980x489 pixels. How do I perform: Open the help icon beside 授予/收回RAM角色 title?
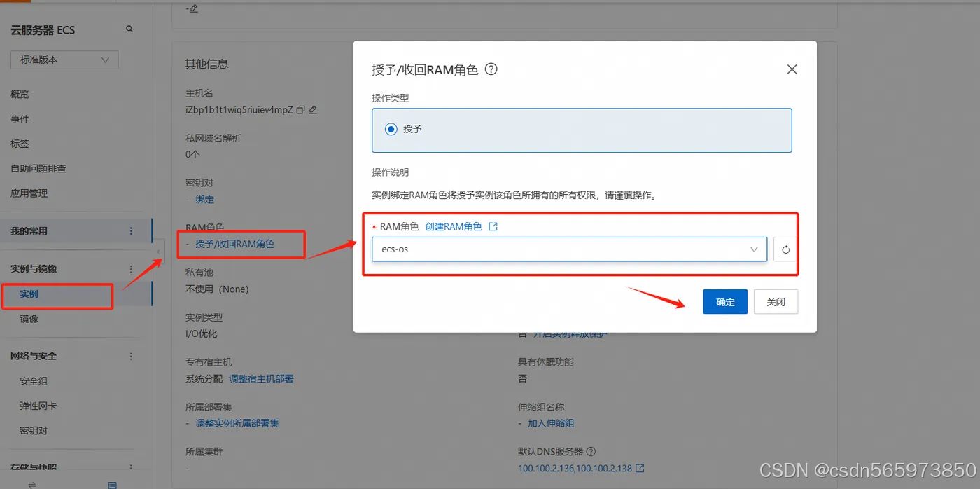[491, 69]
